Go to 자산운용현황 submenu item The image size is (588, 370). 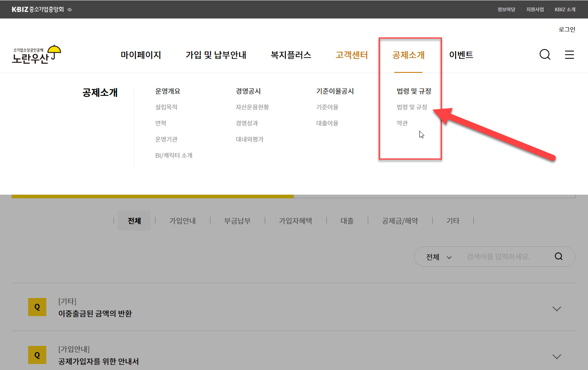point(252,107)
